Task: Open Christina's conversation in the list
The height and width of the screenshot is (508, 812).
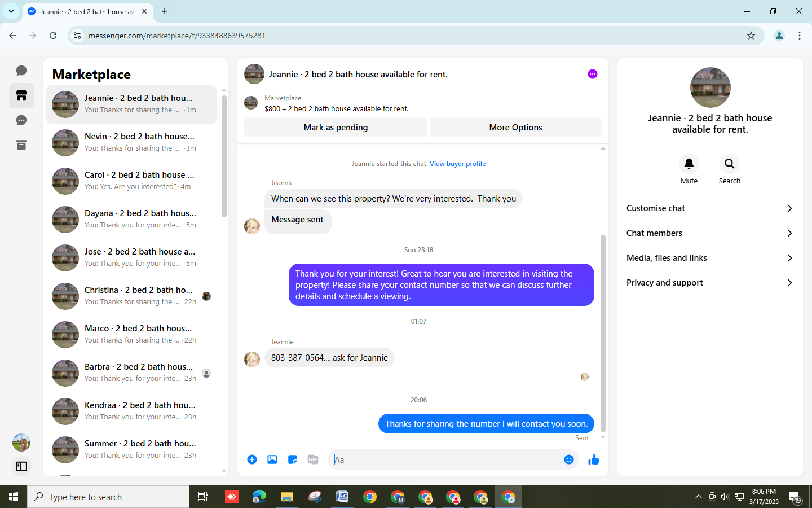Action: [x=131, y=296]
